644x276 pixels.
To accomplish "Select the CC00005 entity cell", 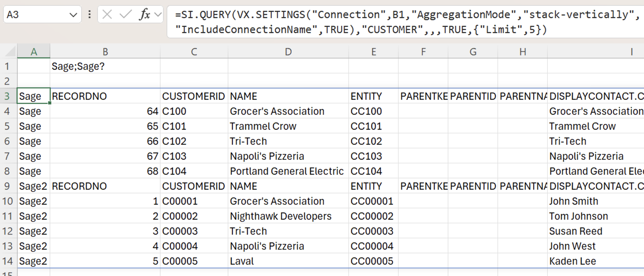I will tap(374, 261).
